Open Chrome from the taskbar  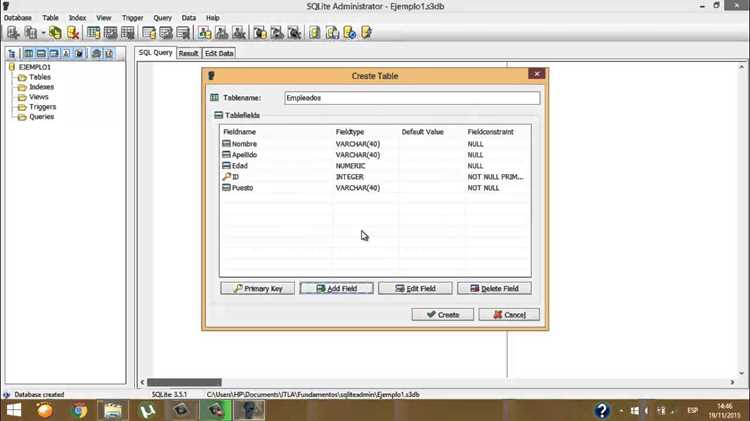pos(79,410)
